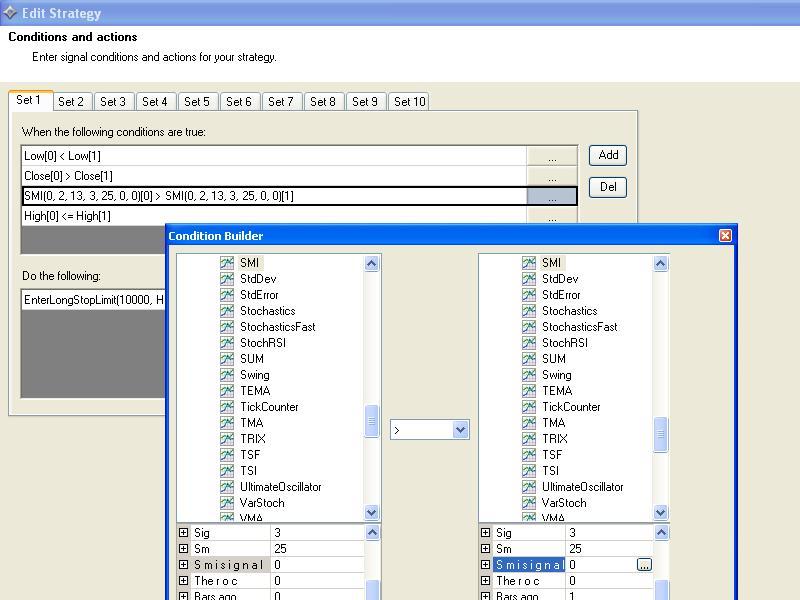Click the SMI icon in right list
This screenshot has width=800, height=600.
529,263
